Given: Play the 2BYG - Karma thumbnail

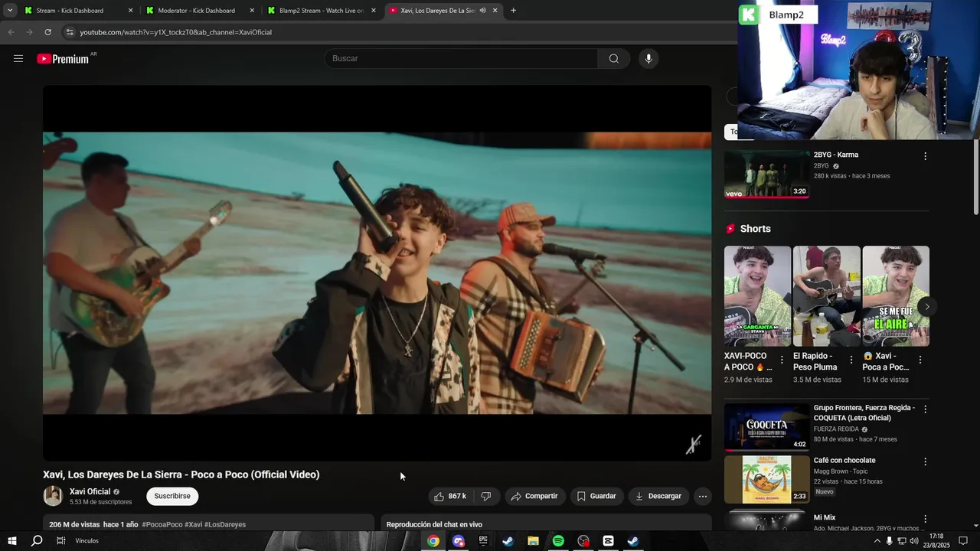Looking at the screenshot, I should [x=767, y=174].
